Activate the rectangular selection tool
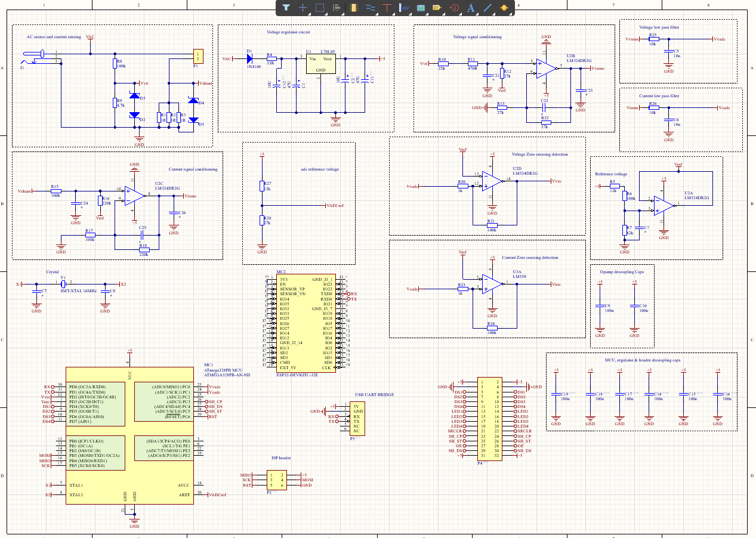The image size is (756, 538). click(319, 8)
